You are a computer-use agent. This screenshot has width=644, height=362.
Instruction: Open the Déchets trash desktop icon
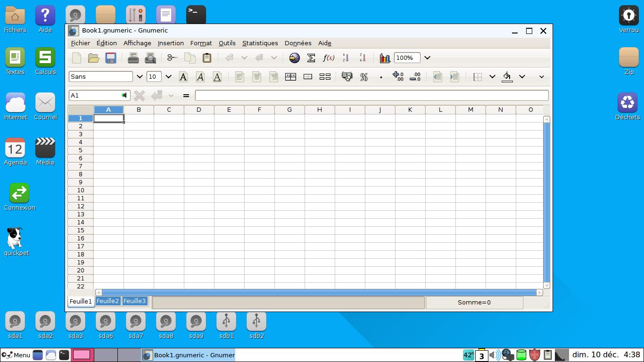pos(627,107)
